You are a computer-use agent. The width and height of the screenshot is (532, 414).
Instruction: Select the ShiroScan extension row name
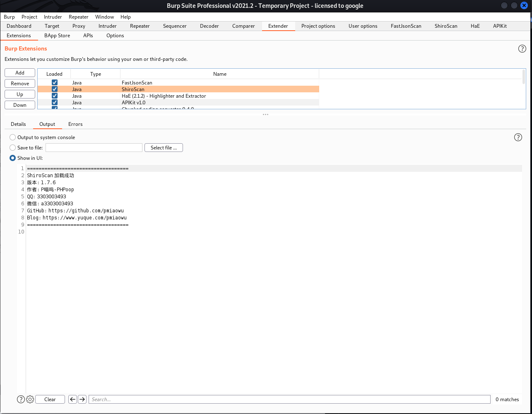(133, 89)
